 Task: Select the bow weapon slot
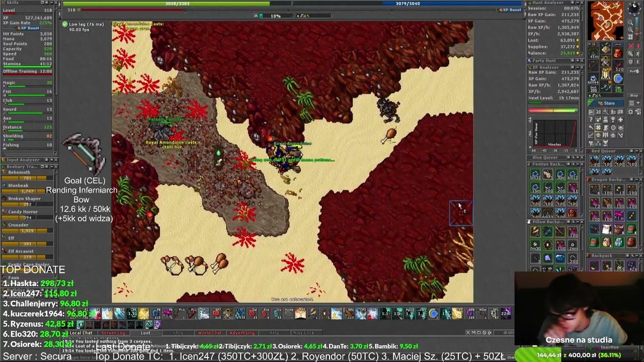click(594, 65)
